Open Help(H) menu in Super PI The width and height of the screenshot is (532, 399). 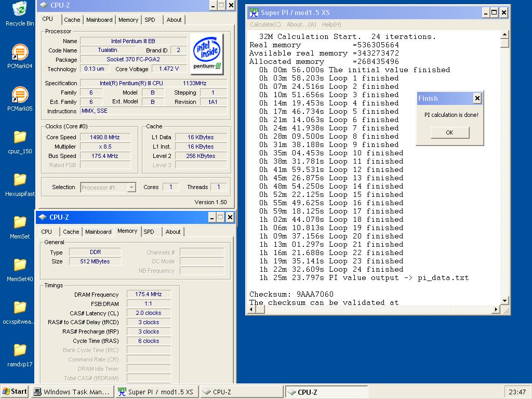(331, 24)
